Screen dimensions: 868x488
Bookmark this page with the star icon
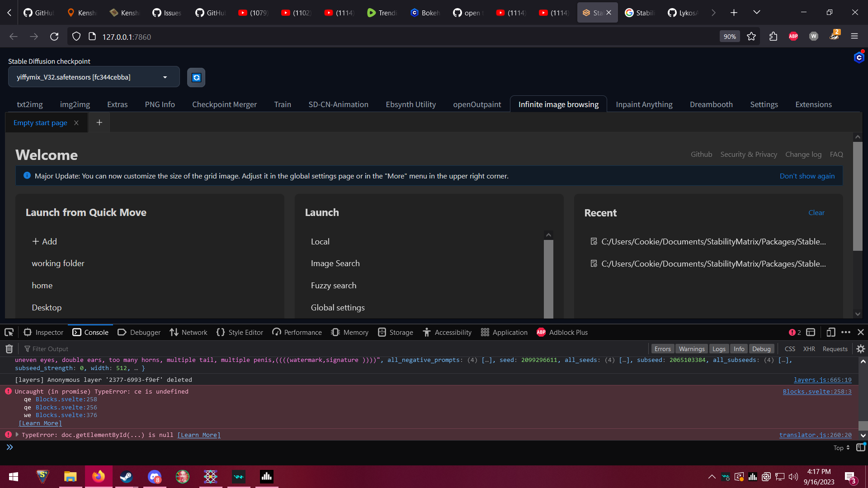(x=751, y=37)
